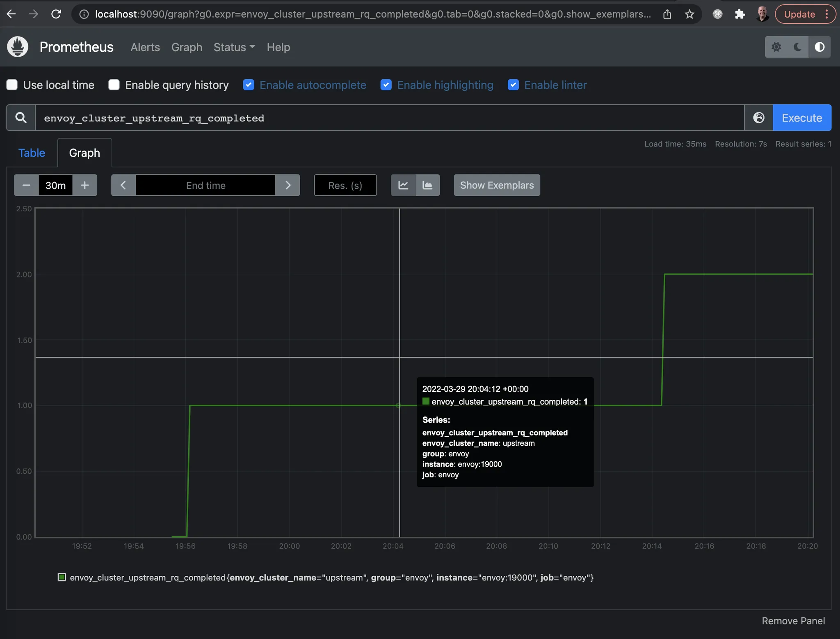
Task: Disable the Enable linter checkbox
Action: point(513,85)
